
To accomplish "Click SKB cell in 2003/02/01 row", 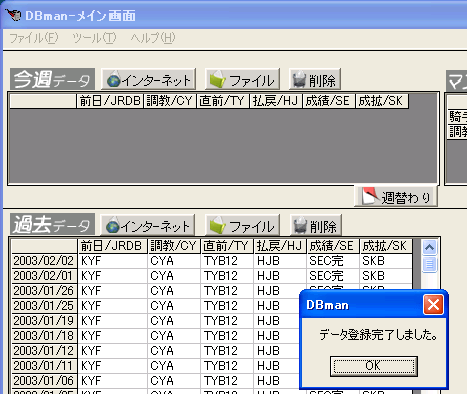I will 386,276.
